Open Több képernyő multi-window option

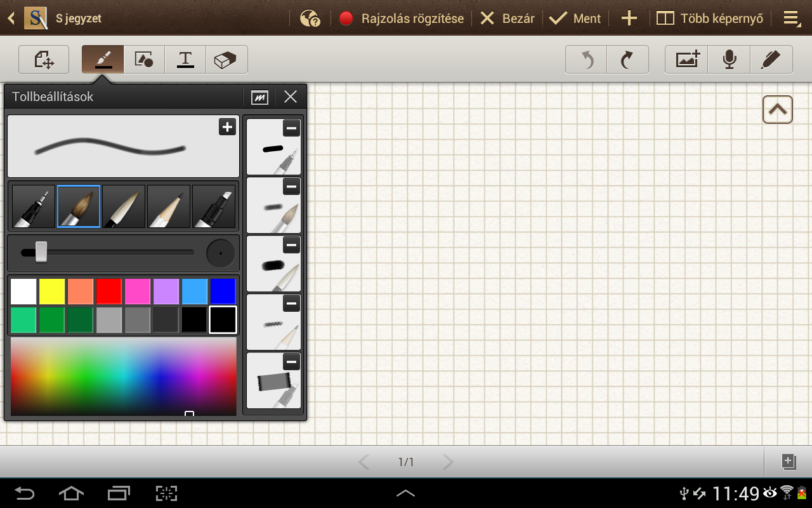click(710, 18)
